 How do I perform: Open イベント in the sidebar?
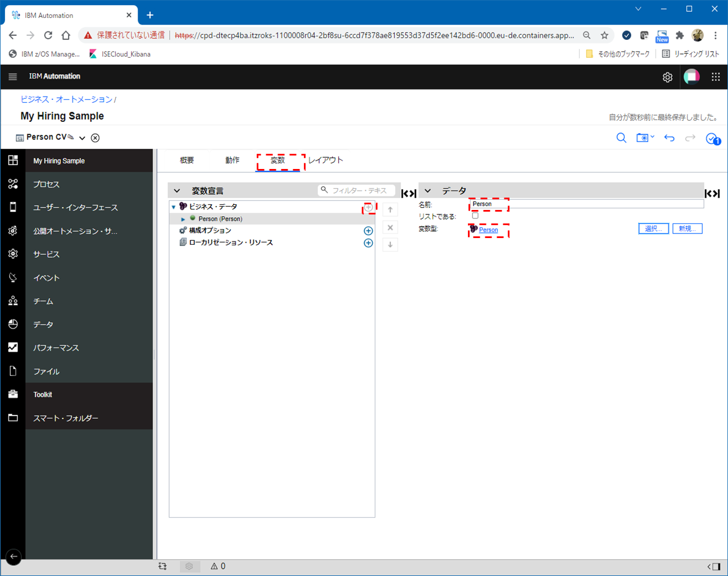coord(46,278)
